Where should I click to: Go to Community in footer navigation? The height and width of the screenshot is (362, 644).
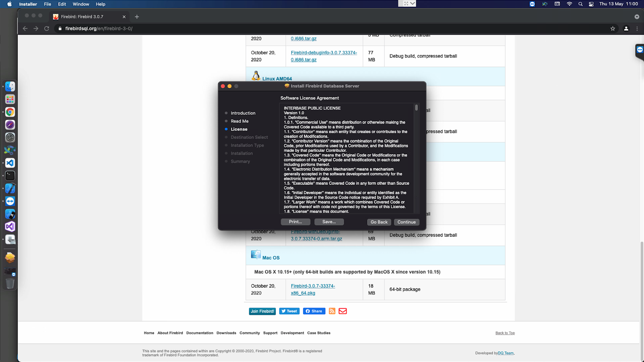pos(250,333)
